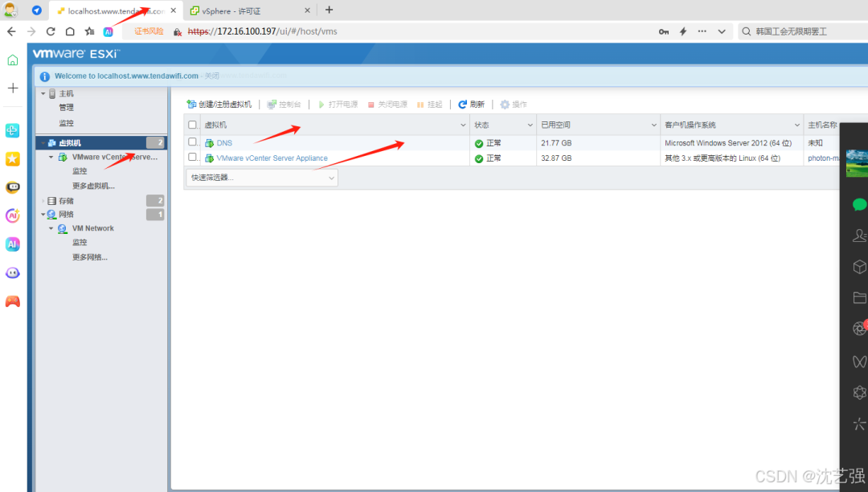Tick the checkbox for DNS virtual machine
The width and height of the screenshot is (868, 492).
(x=192, y=142)
